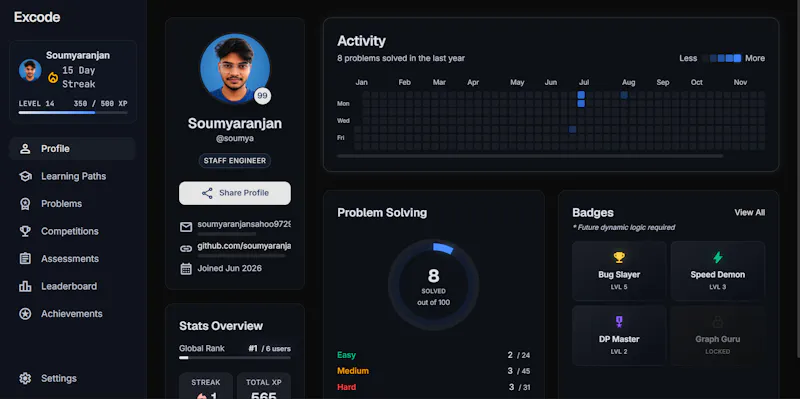Open the Problems section
The image size is (800, 399).
(x=72, y=204)
